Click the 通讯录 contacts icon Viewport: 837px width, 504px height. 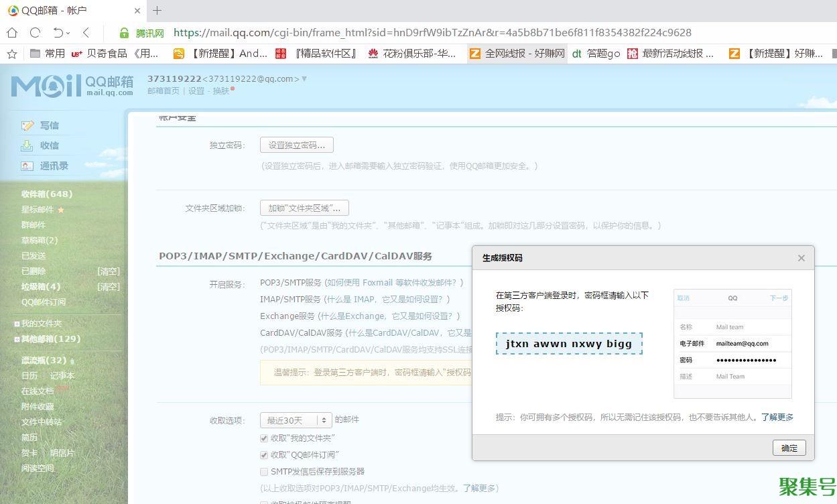[x=27, y=166]
